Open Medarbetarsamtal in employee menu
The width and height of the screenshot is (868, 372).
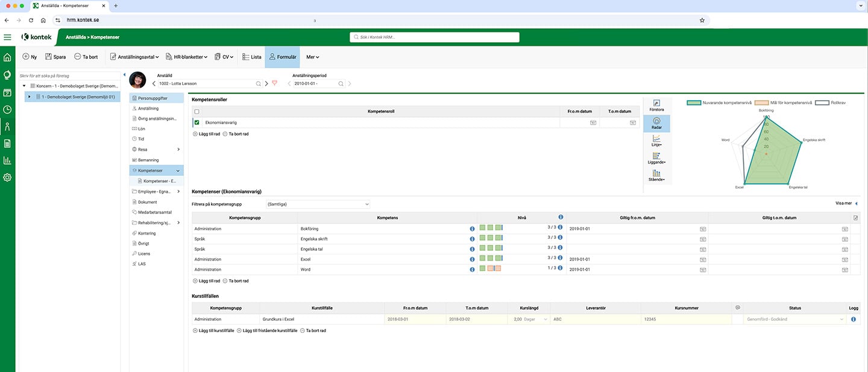pyautogui.click(x=157, y=212)
